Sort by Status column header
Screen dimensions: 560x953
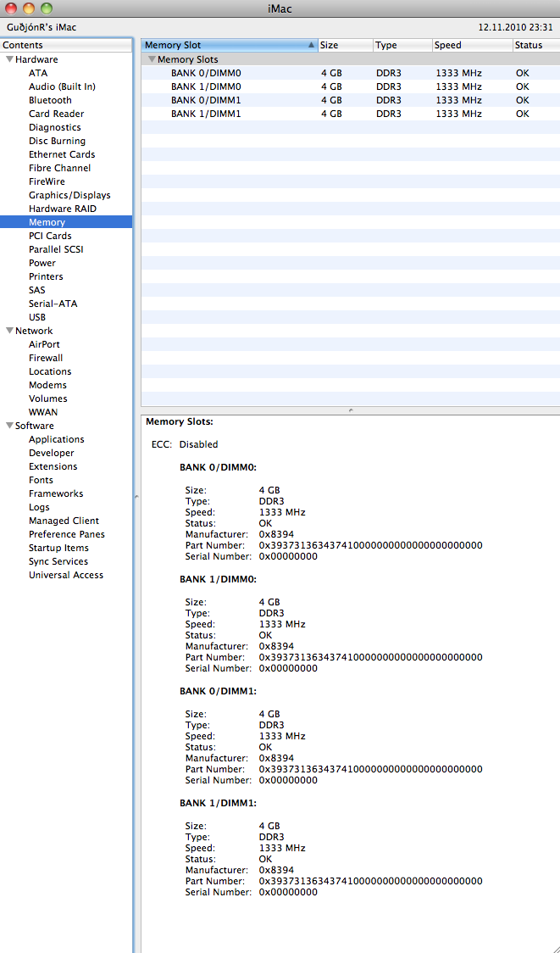click(x=535, y=45)
